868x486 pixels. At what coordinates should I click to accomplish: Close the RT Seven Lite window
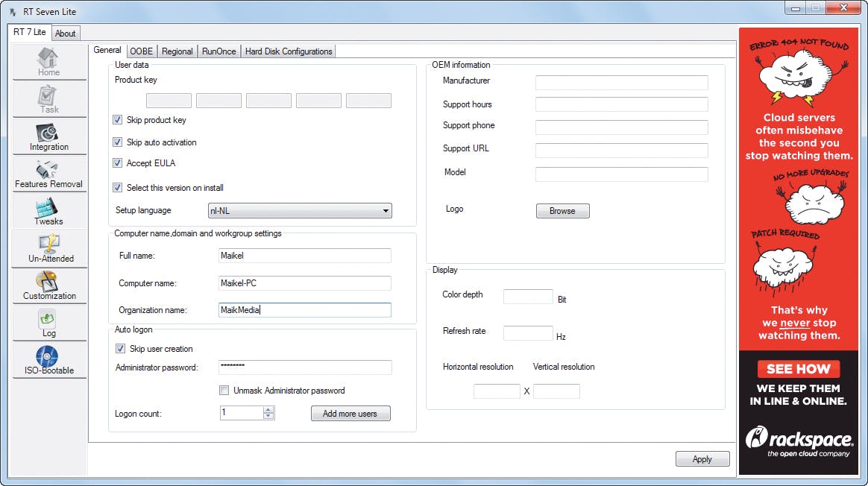(x=843, y=7)
